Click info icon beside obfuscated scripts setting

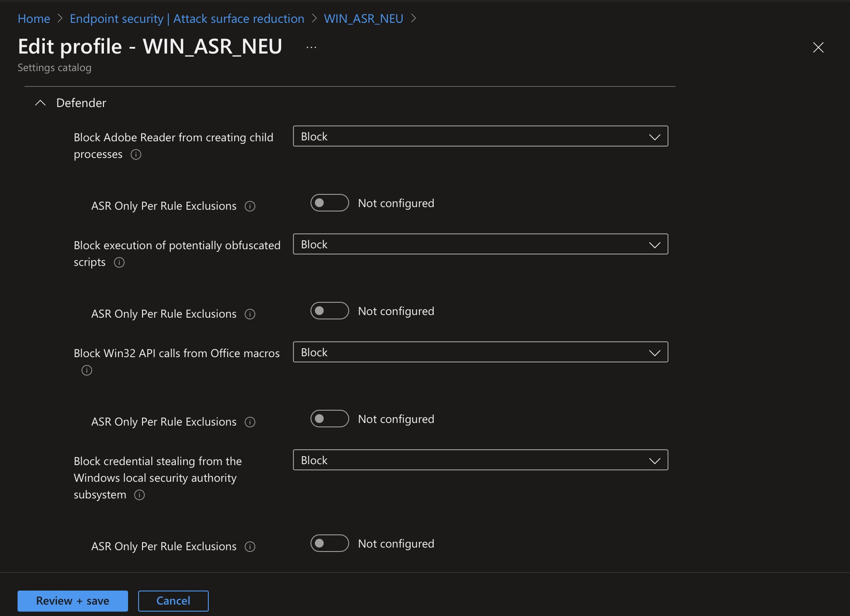[x=119, y=262]
